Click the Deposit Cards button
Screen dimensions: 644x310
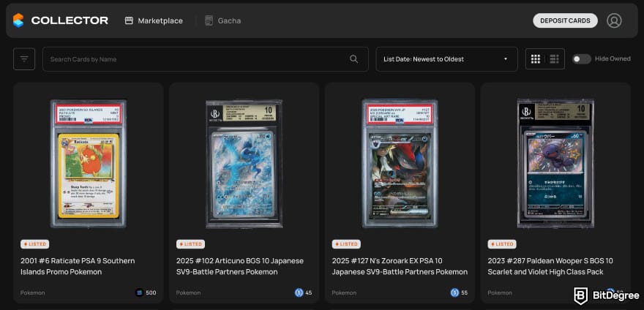click(x=565, y=20)
